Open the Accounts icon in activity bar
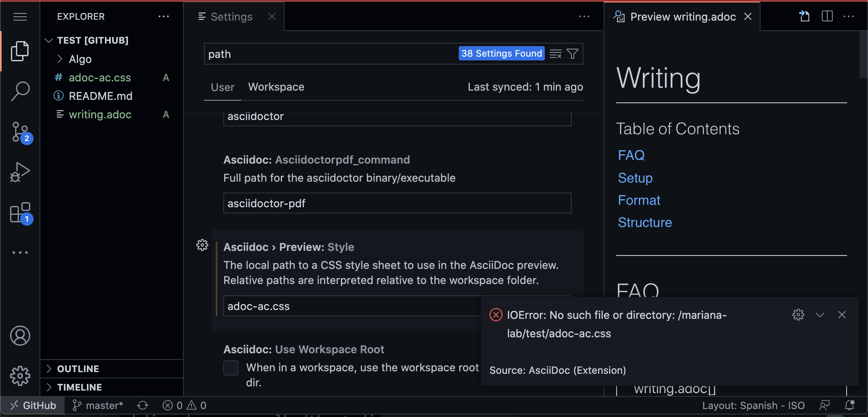The image size is (868, 417). (20, 335)
